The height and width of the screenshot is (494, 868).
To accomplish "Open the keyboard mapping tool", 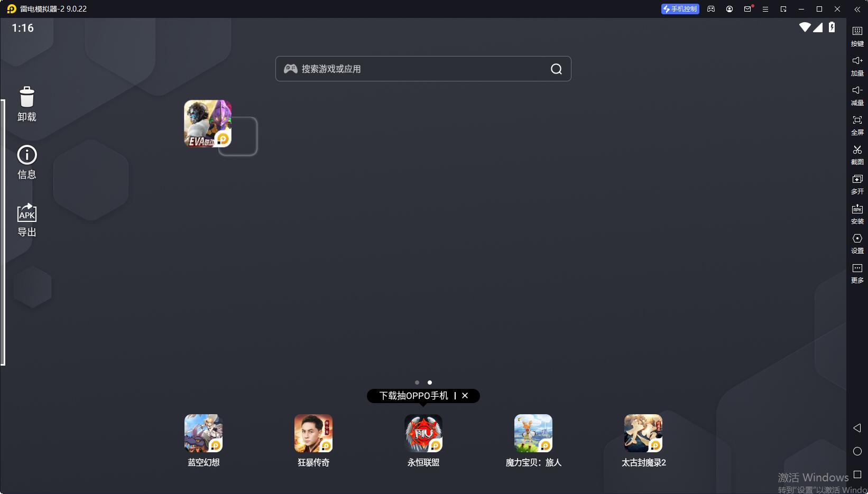I will pyautogui.click(x=857, y=32).
